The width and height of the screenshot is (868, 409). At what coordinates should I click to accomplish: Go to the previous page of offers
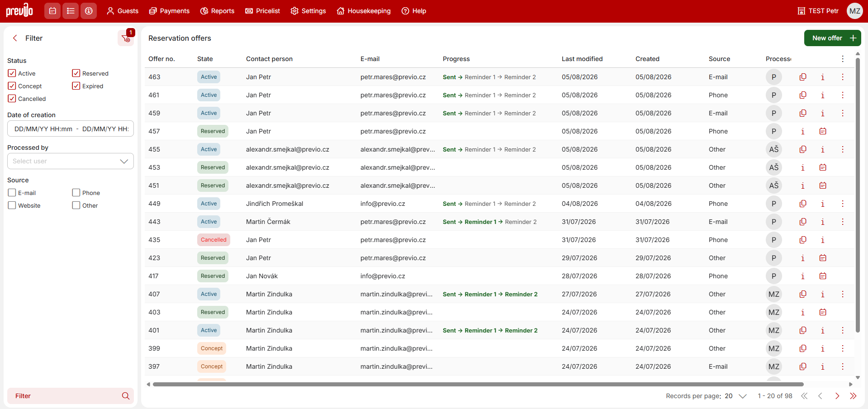point(820,396)
